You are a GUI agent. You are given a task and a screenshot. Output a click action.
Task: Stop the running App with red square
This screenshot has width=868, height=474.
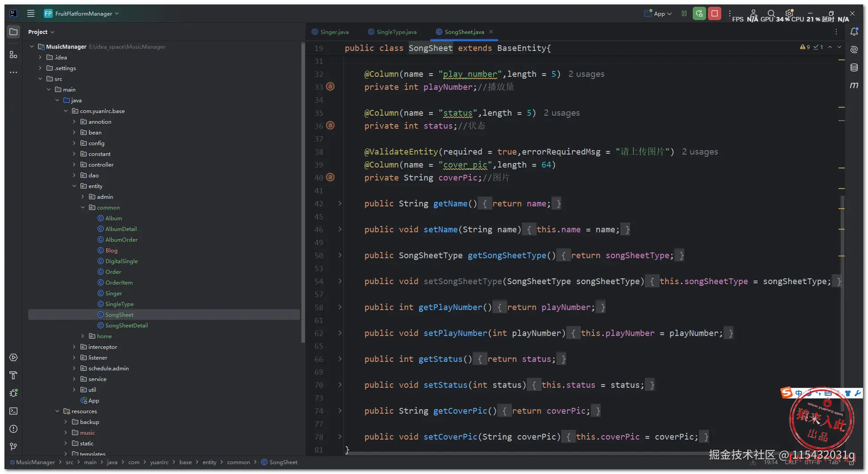coord(715,13)
